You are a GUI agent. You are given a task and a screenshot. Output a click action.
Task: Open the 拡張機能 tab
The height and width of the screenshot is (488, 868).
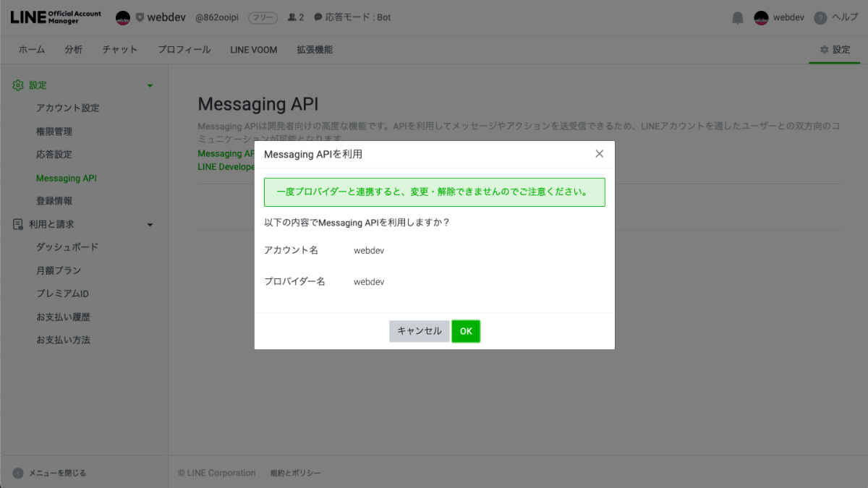[315, 50]
